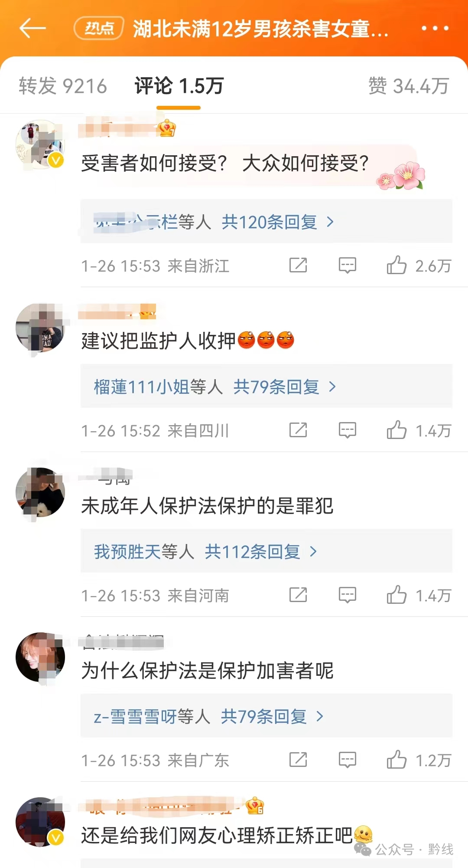Tap the reply bubble on the 浙江 comment
Viewport: 468px width, 868px height.
pyautogui.click(x=347, y=265)
